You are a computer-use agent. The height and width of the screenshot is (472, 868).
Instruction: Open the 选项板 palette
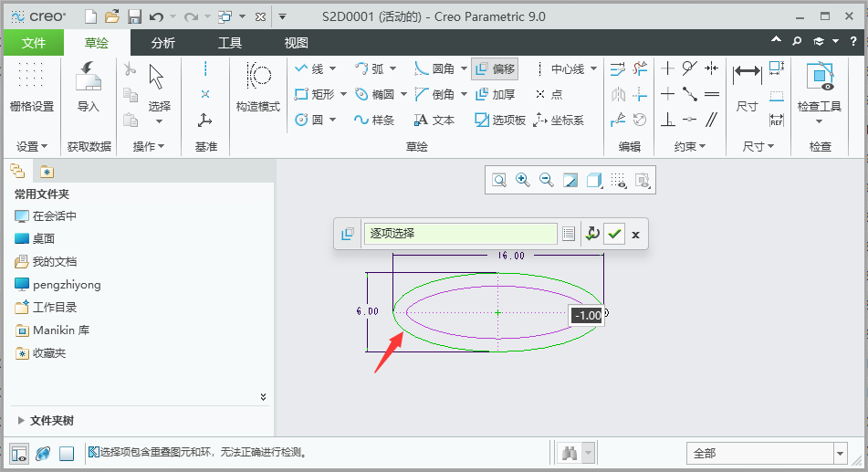500,120
